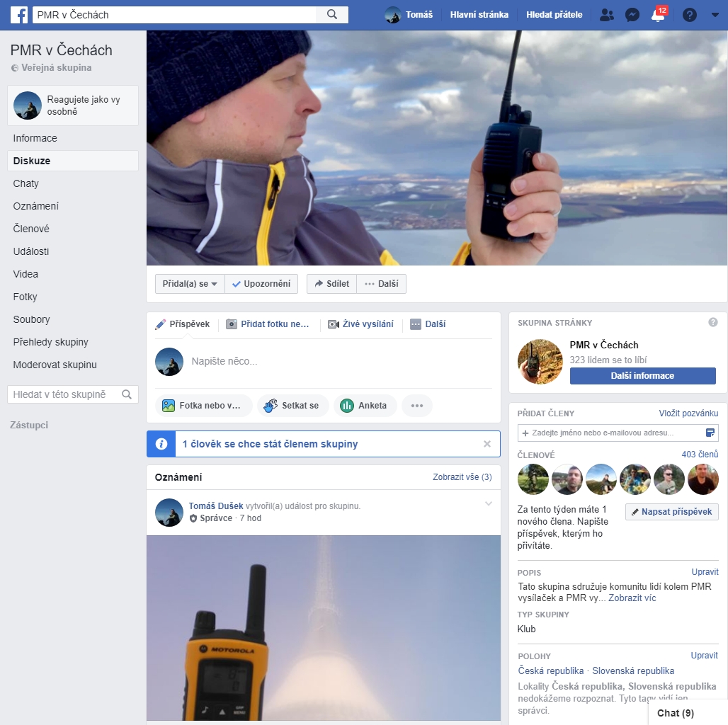
Task: Open the Další composer tab
Action: [x=428, y=324]
